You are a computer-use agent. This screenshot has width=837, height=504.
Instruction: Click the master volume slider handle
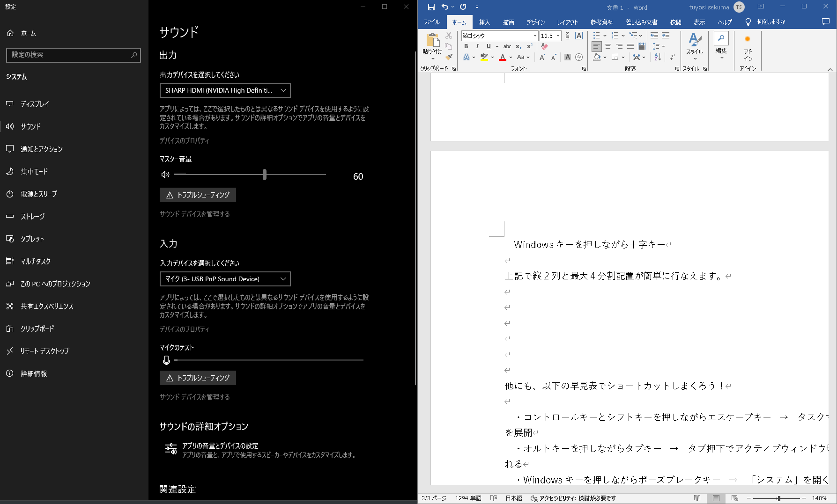point(265,175)
